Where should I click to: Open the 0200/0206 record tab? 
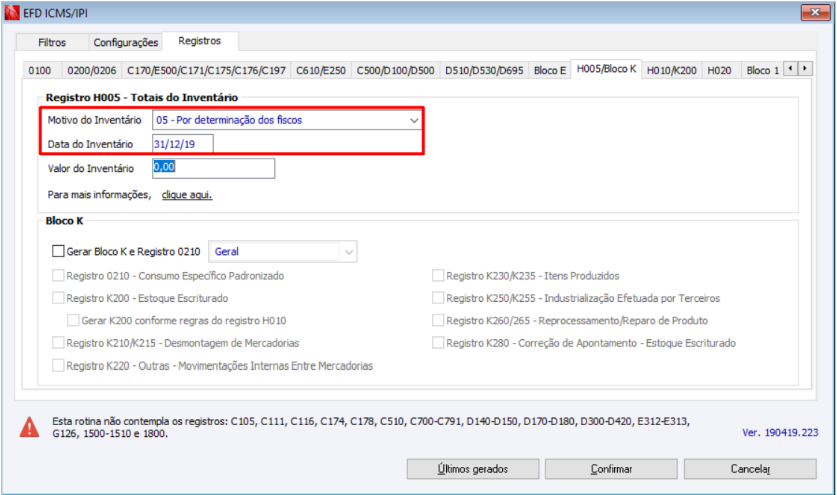[92, 70]
